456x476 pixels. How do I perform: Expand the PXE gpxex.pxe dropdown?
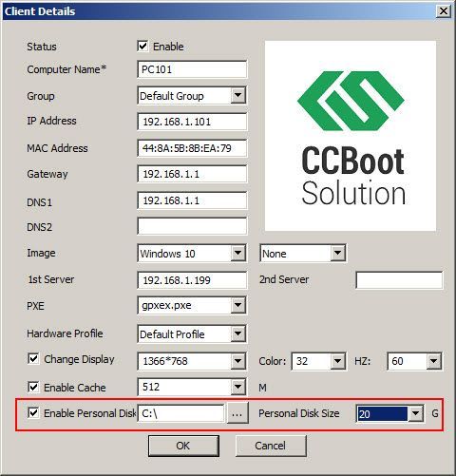pyautogui.click(x=237, y=305)
